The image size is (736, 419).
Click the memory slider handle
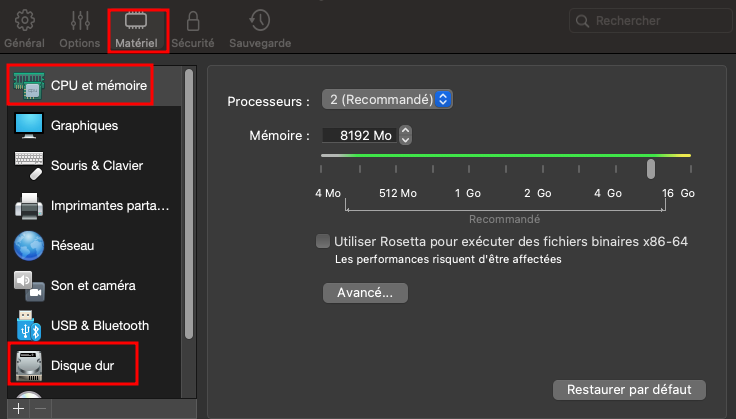(651, 168)
